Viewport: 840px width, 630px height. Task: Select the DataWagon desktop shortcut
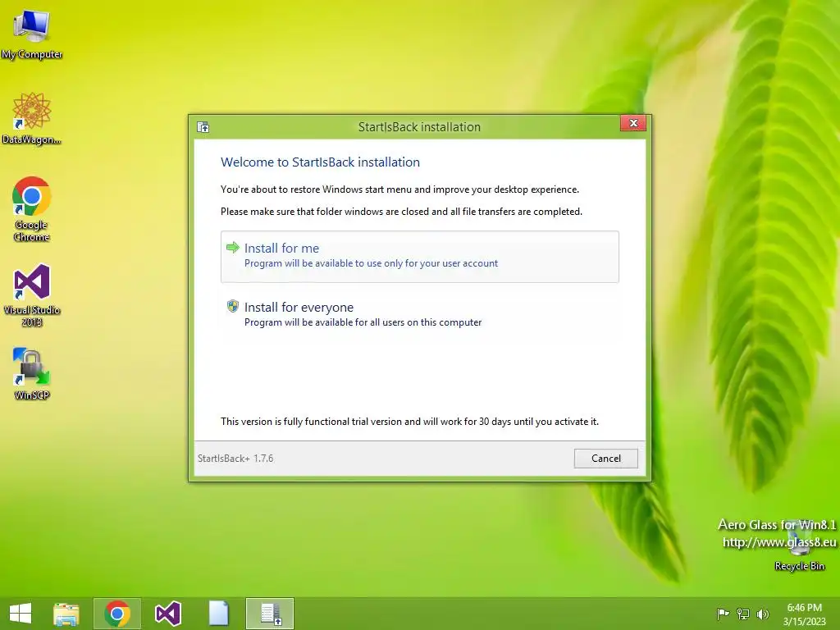[x=32, y=118]
